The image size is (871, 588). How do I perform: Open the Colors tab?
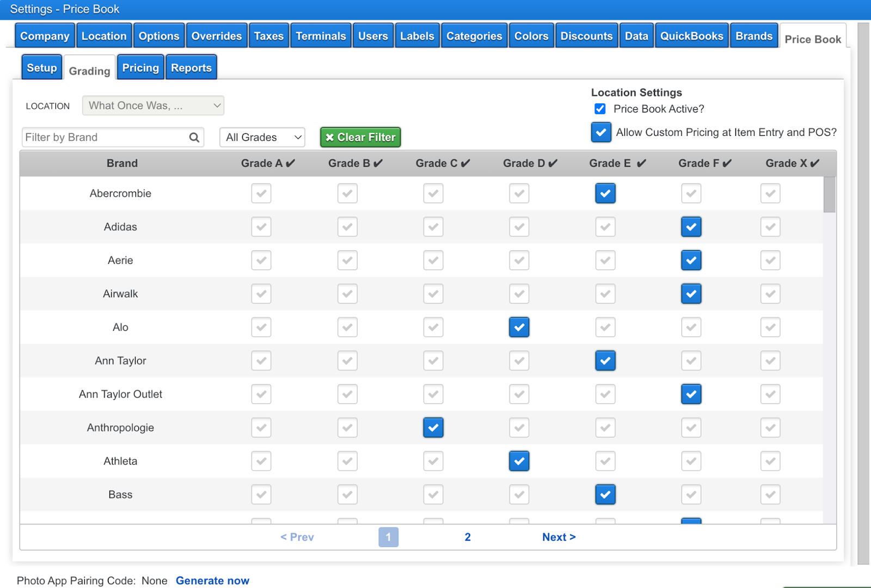pyautogui.click(x=531, y=36)
